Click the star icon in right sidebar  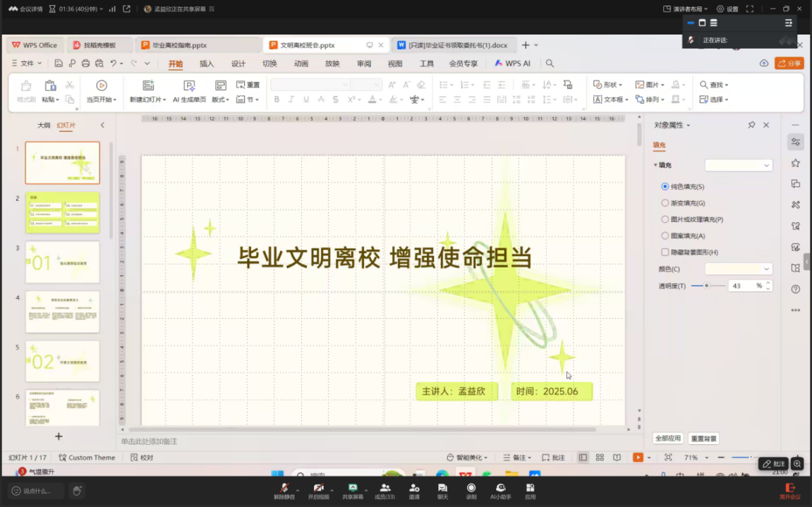click(x=796, y=163)
